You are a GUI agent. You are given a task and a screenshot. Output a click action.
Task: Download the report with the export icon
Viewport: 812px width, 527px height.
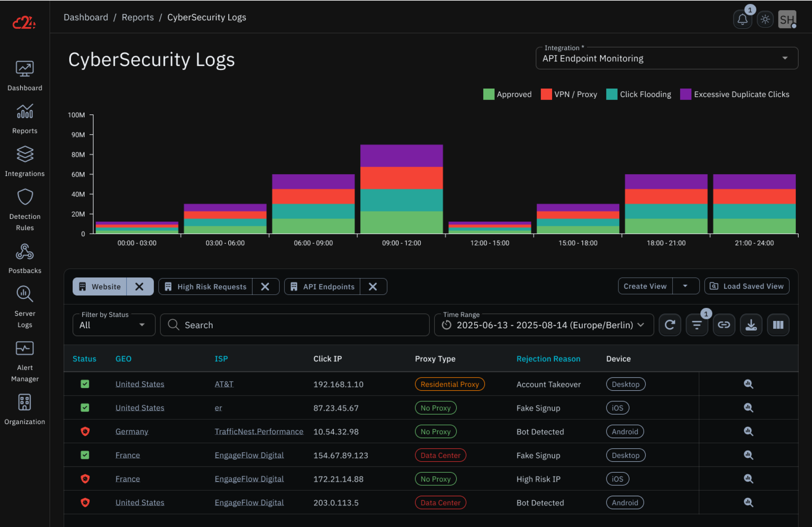751,325
